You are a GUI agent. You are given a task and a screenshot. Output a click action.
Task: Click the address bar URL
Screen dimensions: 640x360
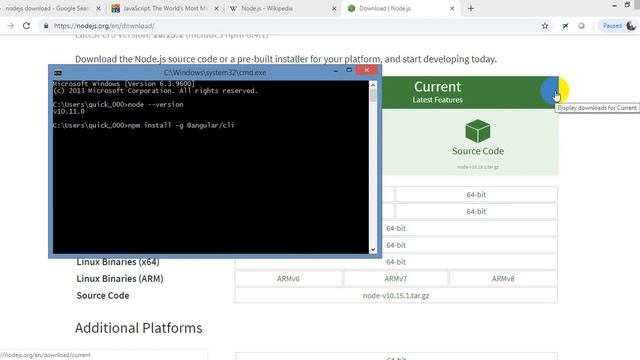coord(104,26)
